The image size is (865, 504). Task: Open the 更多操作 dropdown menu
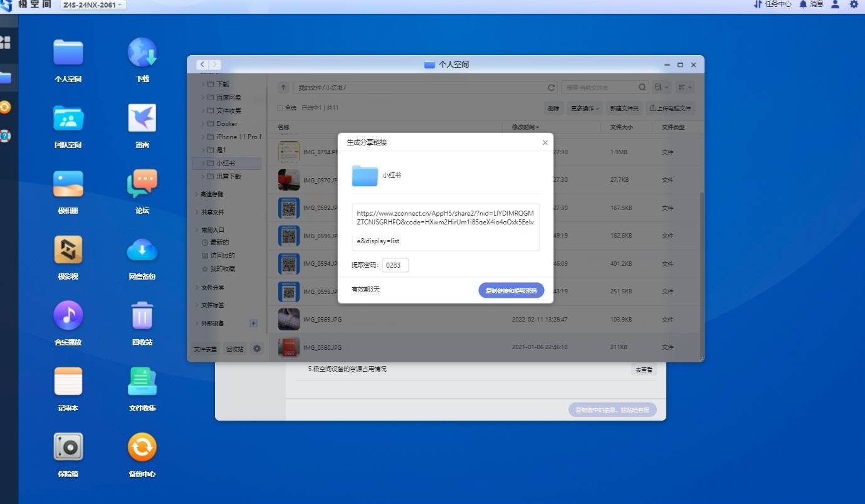point(585,108)
